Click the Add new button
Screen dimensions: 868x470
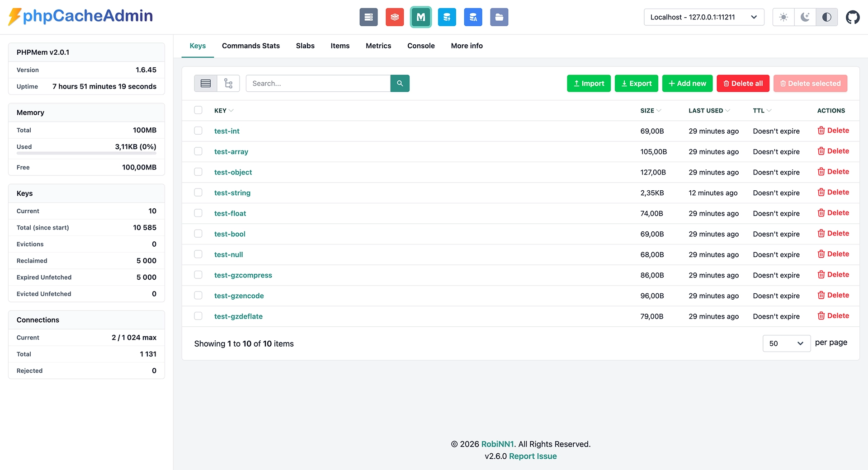coord(687,84)
